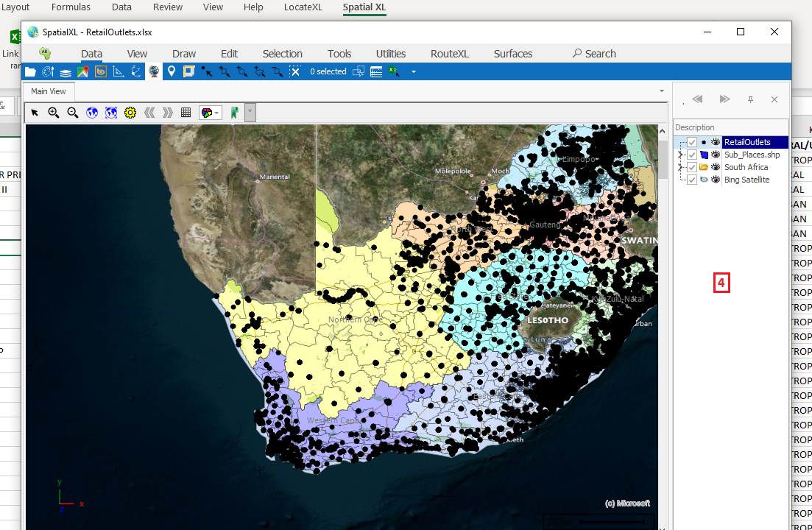
Task: Select the South Africa layer name
Action: pyautogui.click(x=746, y=167)
